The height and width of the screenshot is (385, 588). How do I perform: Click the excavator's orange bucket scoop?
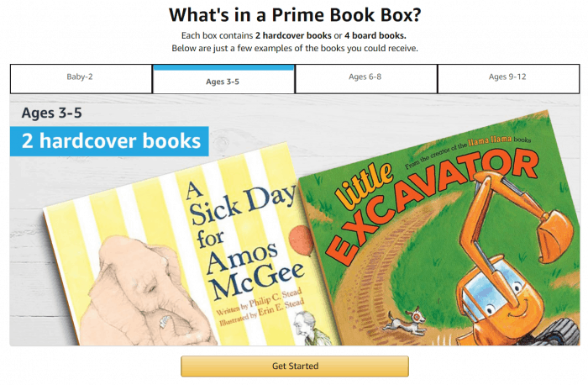554,235
